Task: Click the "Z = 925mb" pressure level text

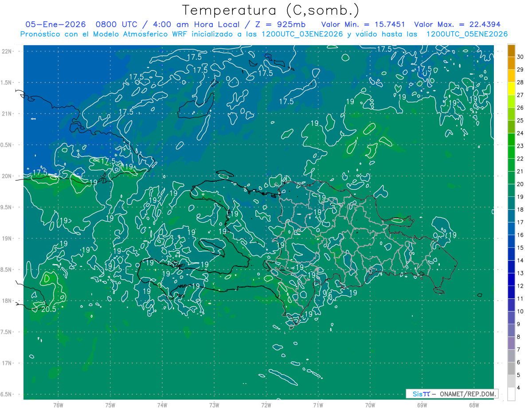Action: [x=279, y=24]
